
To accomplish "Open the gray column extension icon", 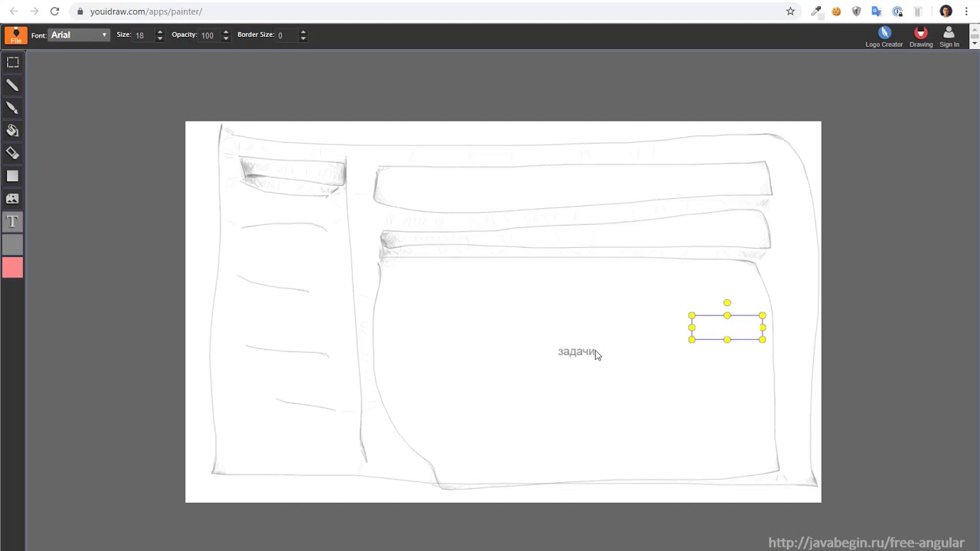I will 918,11.
